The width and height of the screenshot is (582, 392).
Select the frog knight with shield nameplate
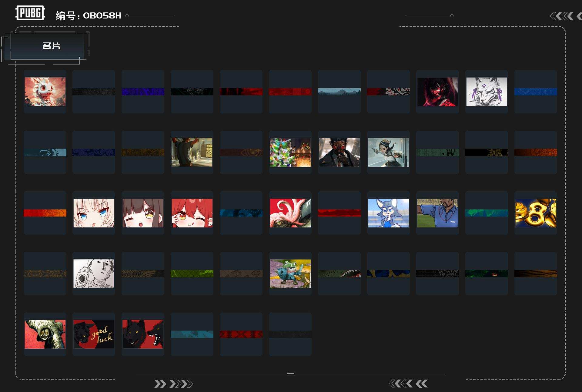point(290,273)
